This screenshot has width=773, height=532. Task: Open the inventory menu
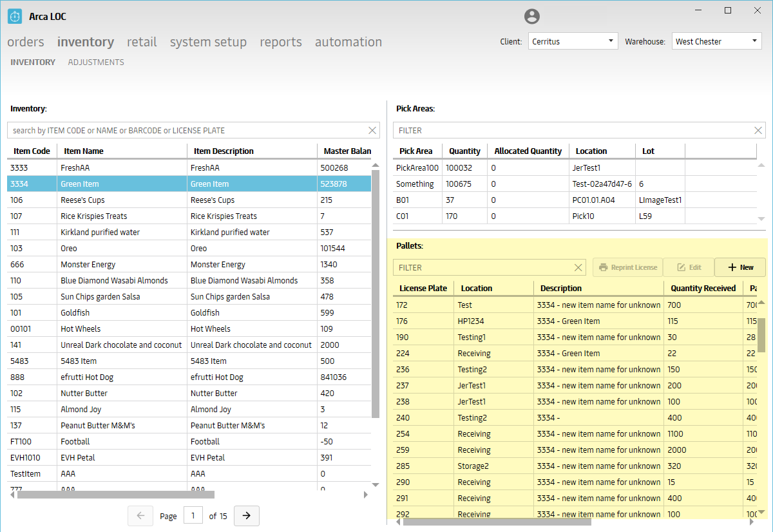pyautogui.click(x=86, y=42)
